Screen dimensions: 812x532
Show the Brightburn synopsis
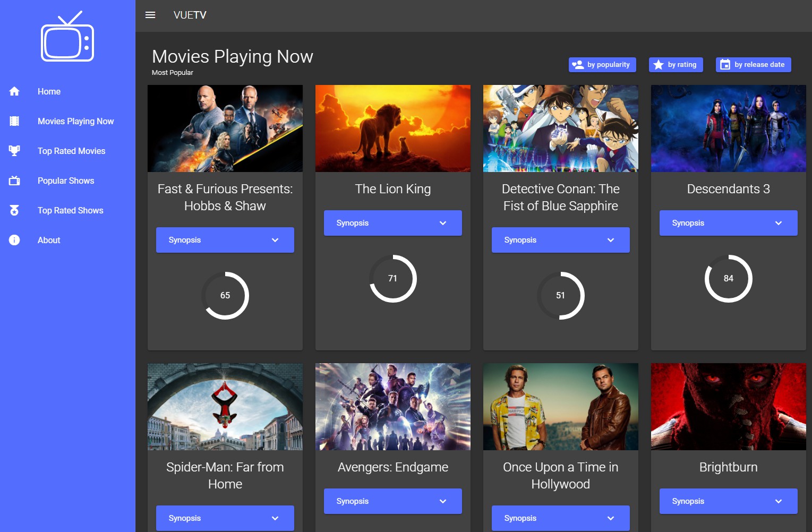click(728, 501)
